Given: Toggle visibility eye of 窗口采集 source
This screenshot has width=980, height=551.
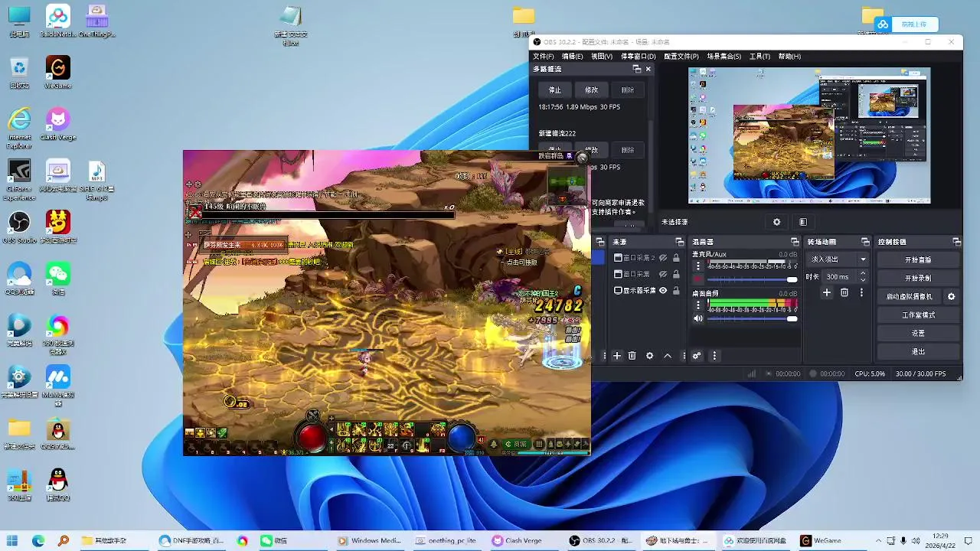Looking at the screenshot, I should tap(663, 274).
